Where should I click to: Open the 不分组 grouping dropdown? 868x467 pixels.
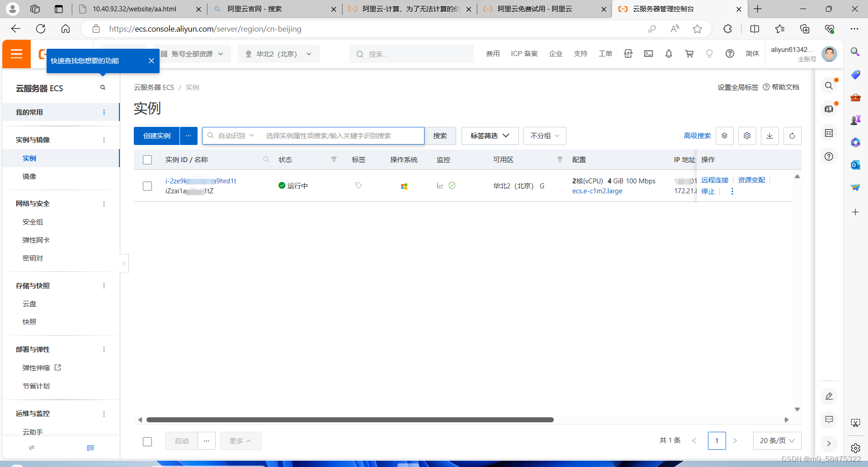[544, 135]
